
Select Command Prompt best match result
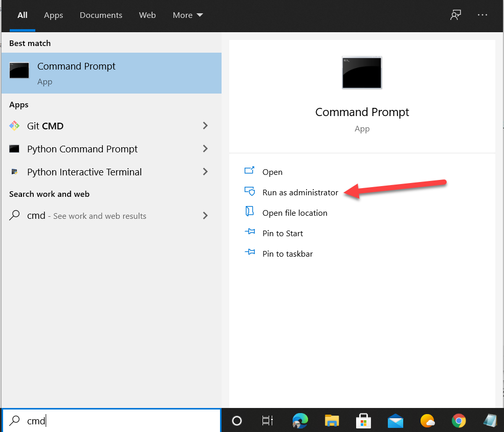112,73
